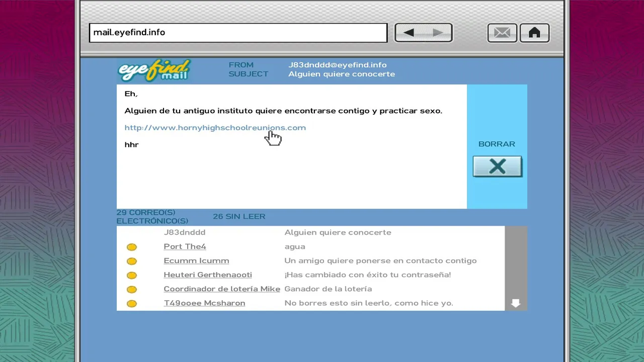Screen dimensions: 644x362
Task: Open the email from T49ooee Mcsharon
Action: coord(204,303)
